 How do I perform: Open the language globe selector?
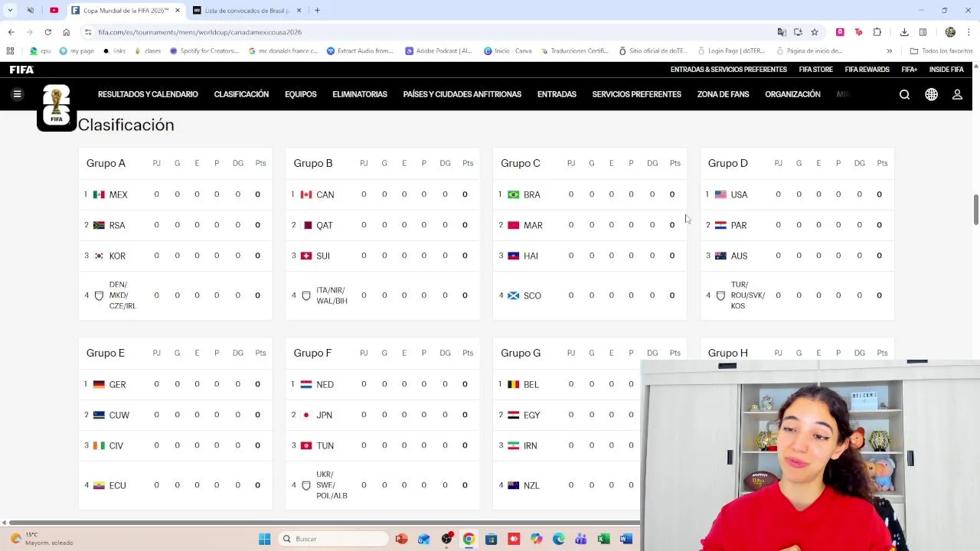[931, 94]
